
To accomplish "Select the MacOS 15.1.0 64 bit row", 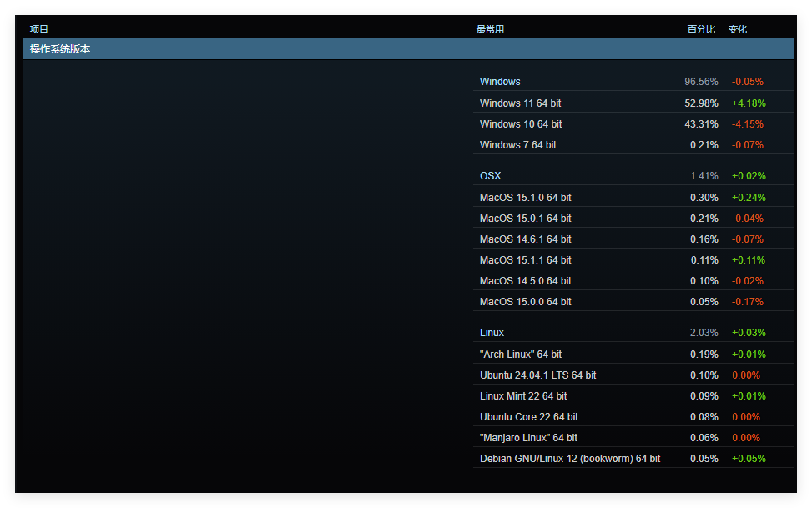I will point(633,198).
